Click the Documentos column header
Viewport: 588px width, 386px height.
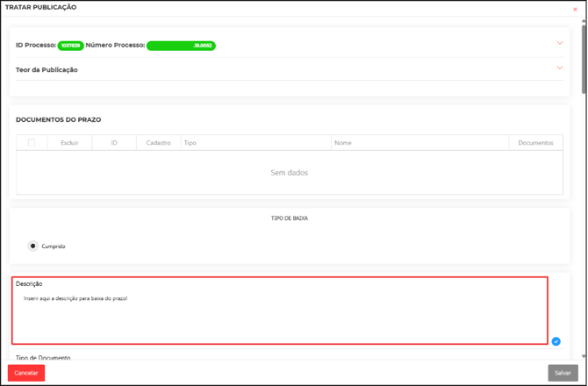pyautogui.click(x=535, y=143)
